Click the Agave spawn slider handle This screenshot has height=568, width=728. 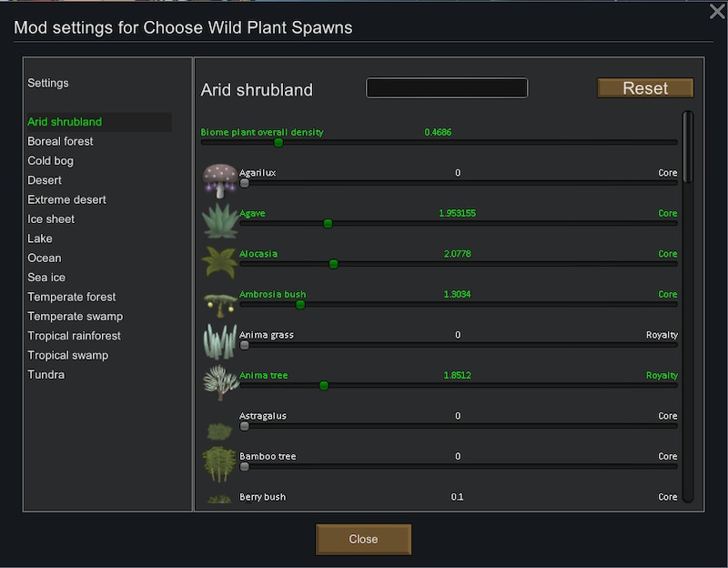pos(328,224)
